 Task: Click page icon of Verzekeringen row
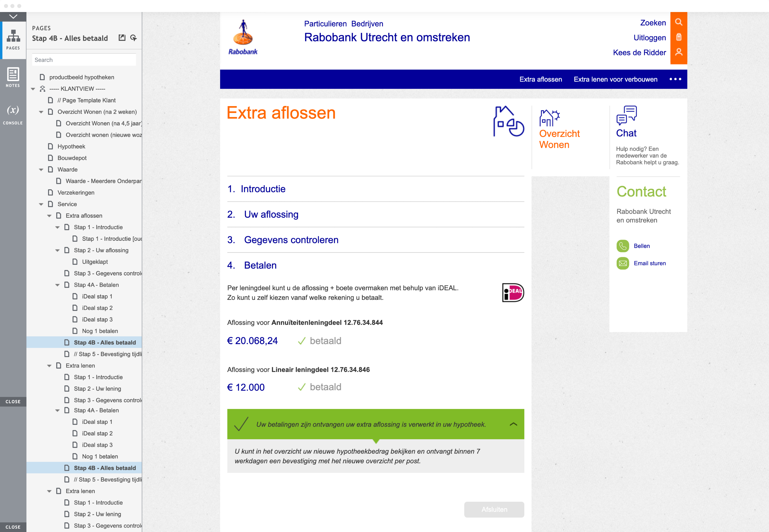50,192
